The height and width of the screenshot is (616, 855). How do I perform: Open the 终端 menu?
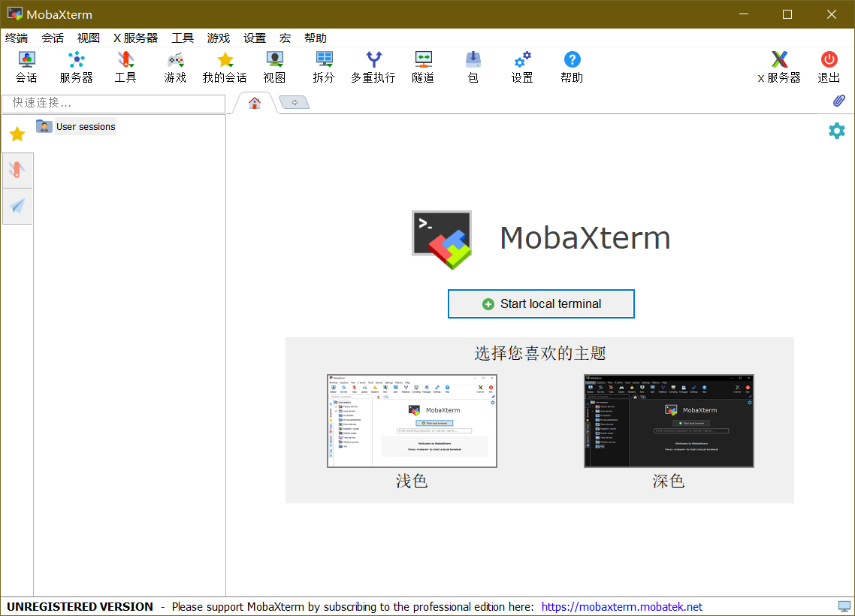coord(17,38)
